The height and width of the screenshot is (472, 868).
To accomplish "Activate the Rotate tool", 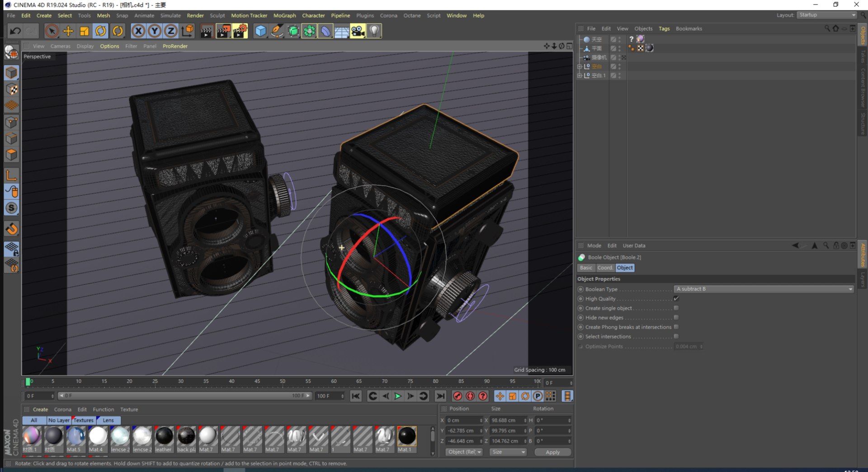I will [x=101, y=31].
